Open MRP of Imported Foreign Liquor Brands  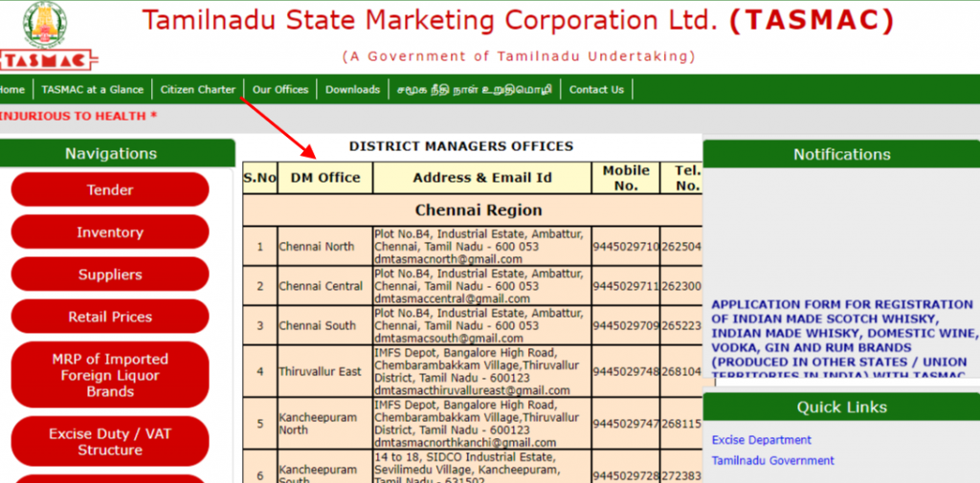click(x=110, y=375)
